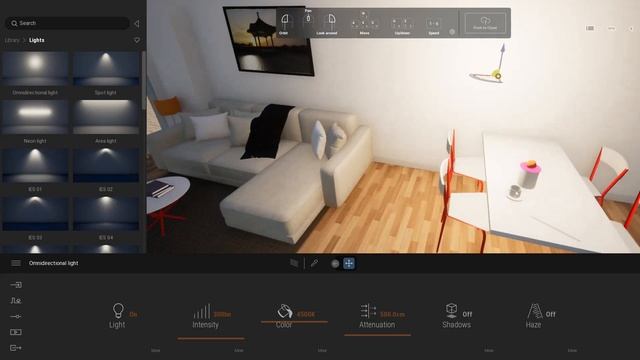This screenshot has height=360, width=640.
Task: Activate the blue move gizmo tool
Action: 349,263
